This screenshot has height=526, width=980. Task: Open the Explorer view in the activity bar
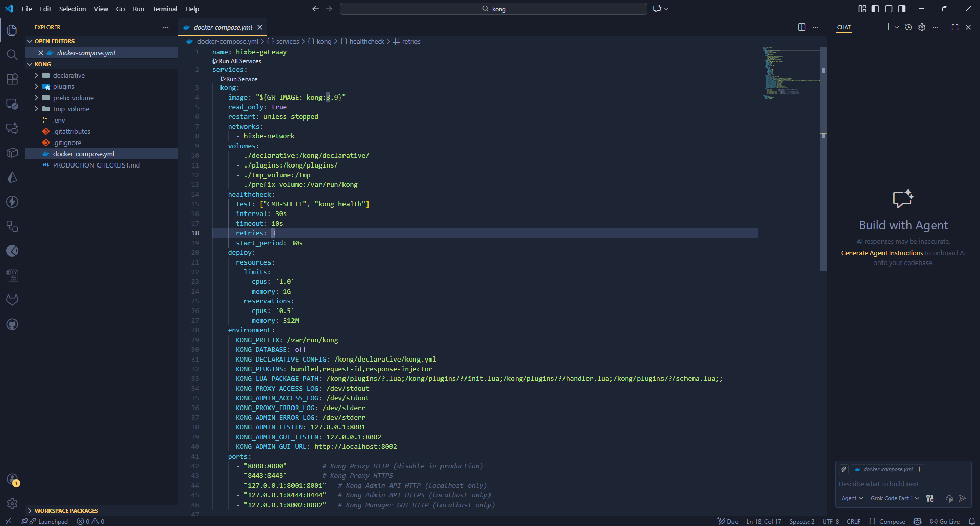coord(12,30)
